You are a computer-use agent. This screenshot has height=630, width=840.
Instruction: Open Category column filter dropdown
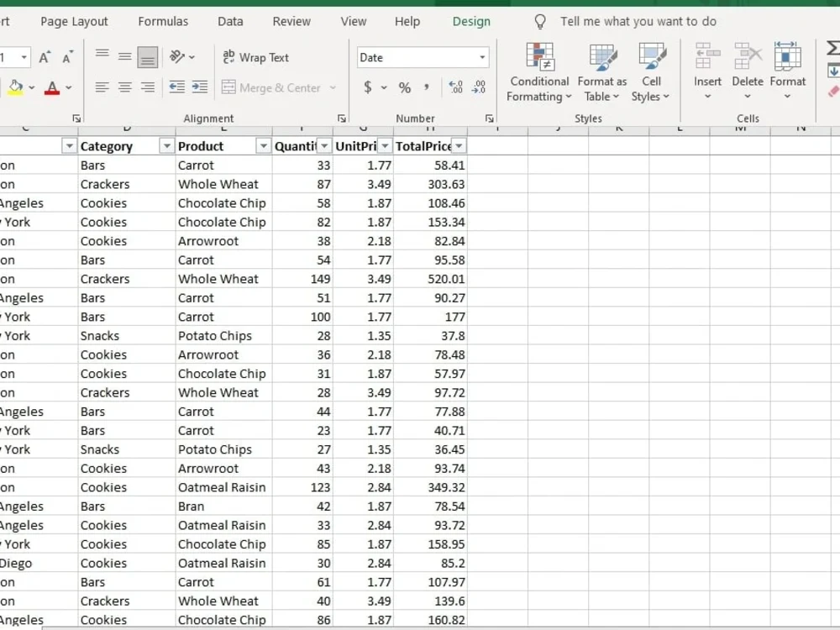[x=166, y=145]
